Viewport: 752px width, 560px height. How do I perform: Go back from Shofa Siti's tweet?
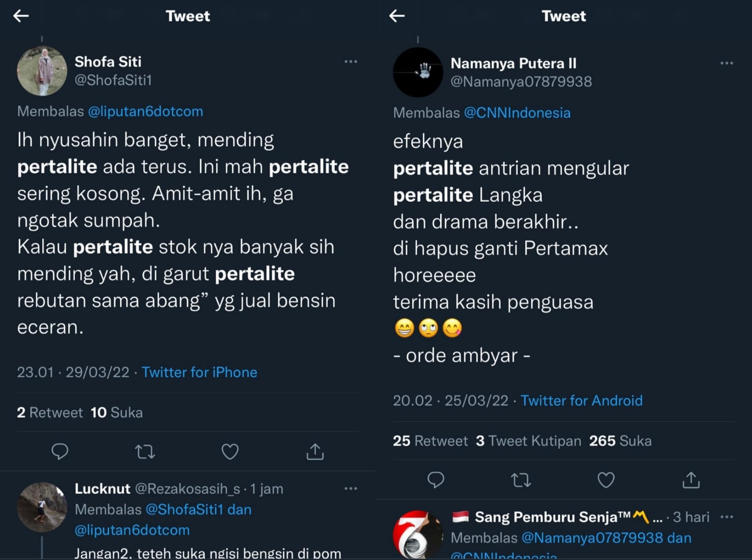click(x=21, y=16)
